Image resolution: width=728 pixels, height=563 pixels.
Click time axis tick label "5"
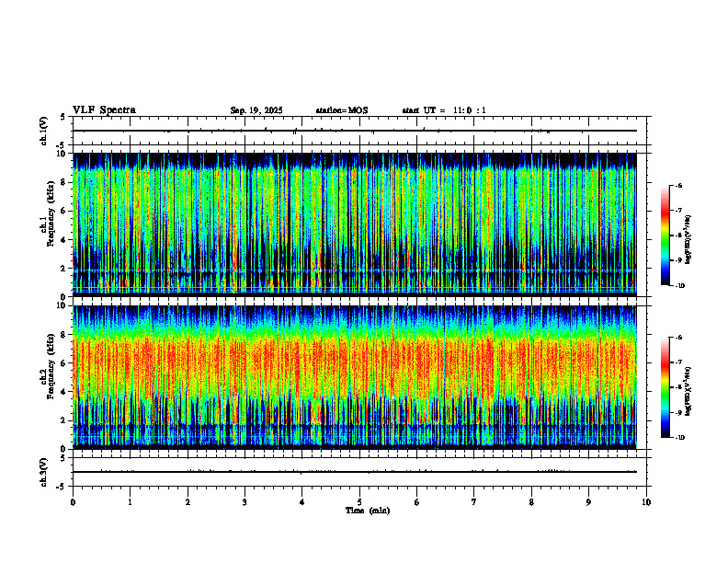pos(359,502)
